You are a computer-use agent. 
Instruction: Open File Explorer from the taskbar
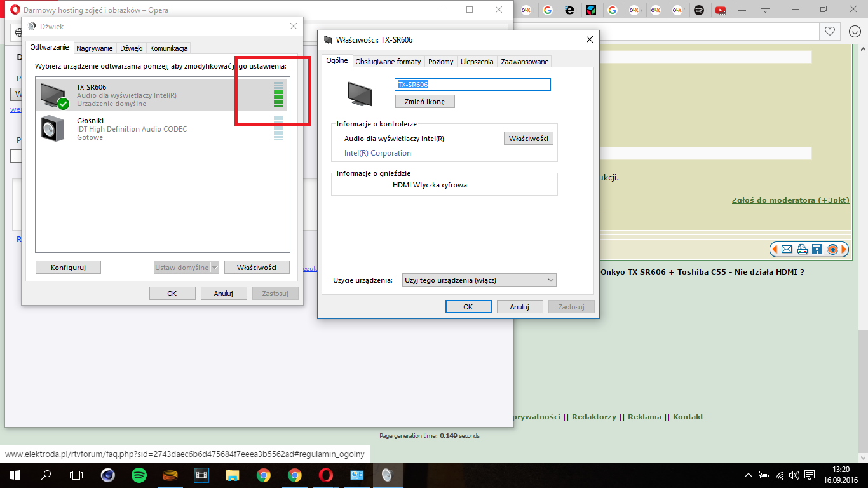click(x=232, y=475)
